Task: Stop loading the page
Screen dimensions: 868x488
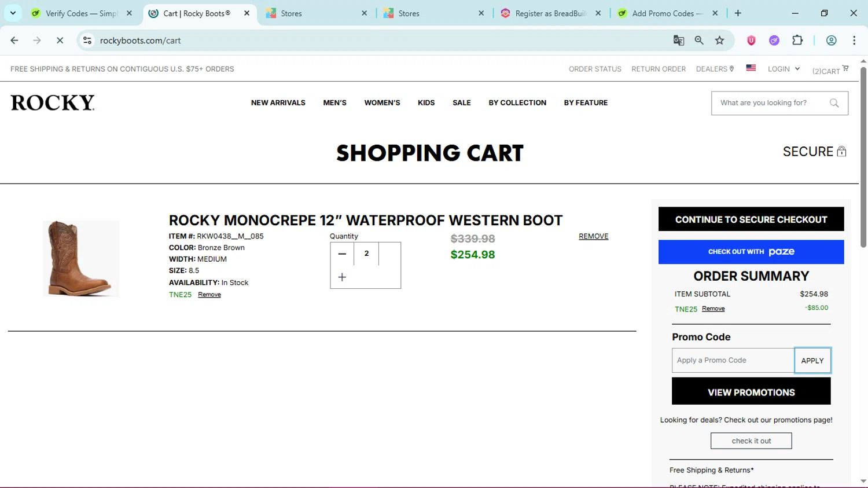Action: [x=60, y=41]
